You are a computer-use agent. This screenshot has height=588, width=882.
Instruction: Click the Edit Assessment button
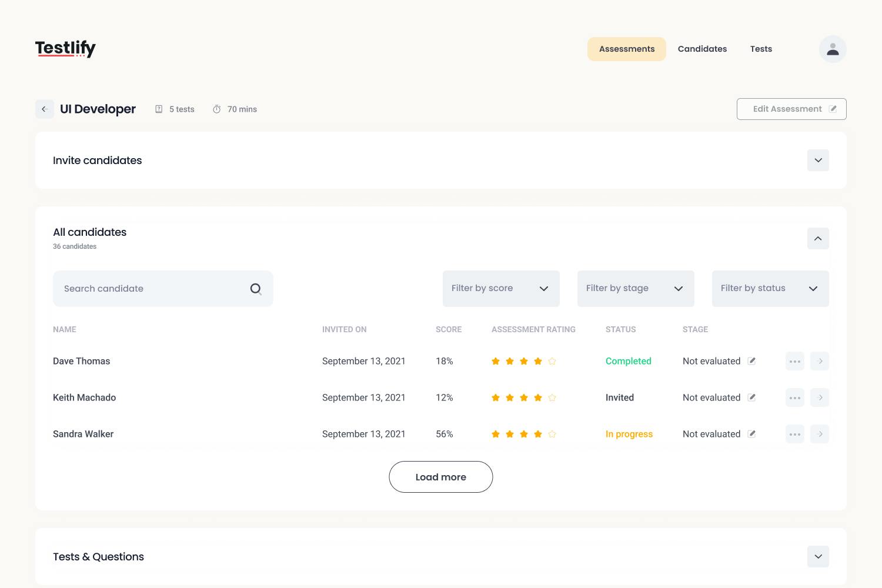[x=791, y=109]
